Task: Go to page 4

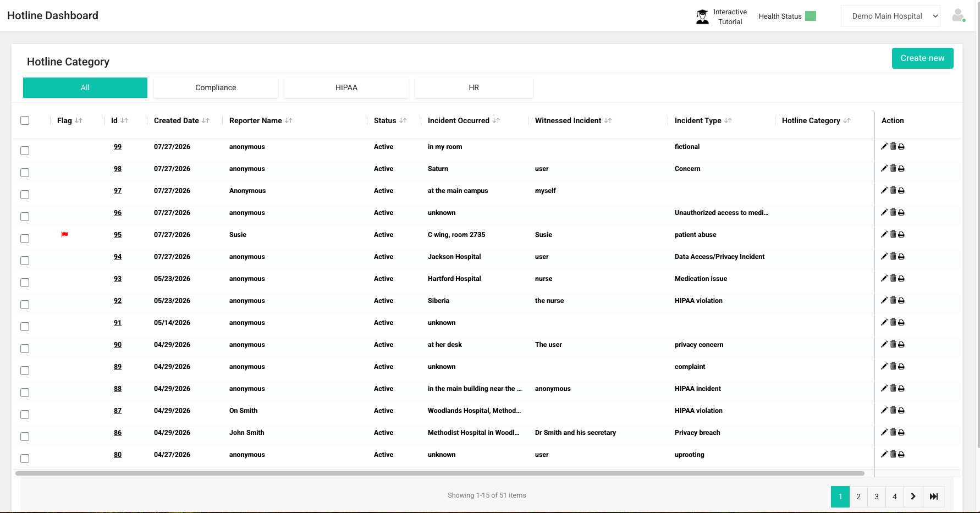Action: click(895, 497)
